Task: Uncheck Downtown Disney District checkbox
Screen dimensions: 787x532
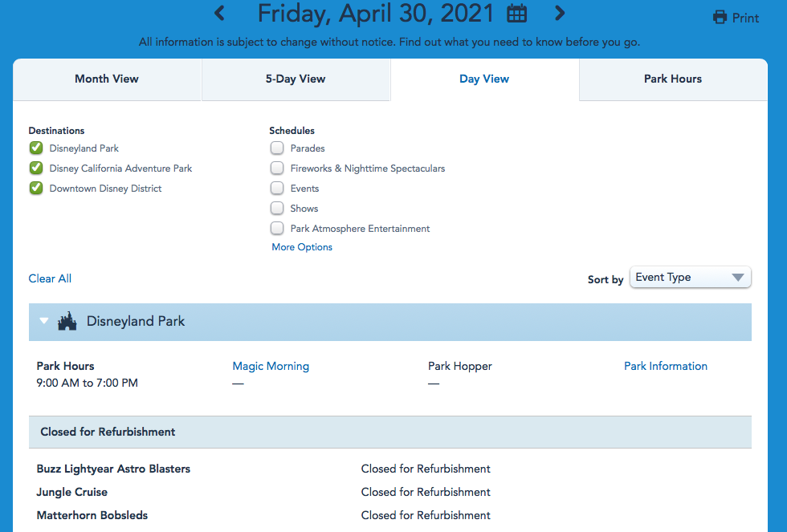Action: [36, 188]
